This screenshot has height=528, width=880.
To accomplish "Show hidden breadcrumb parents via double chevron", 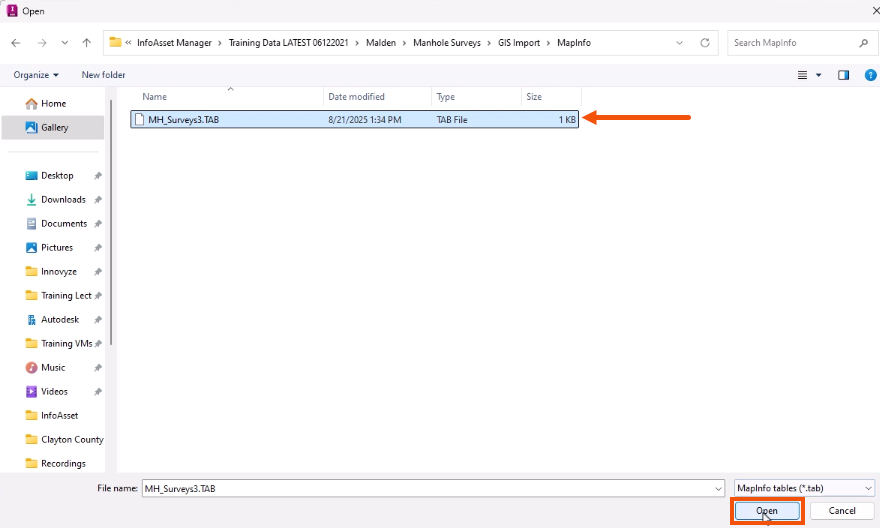I will 129,43.
